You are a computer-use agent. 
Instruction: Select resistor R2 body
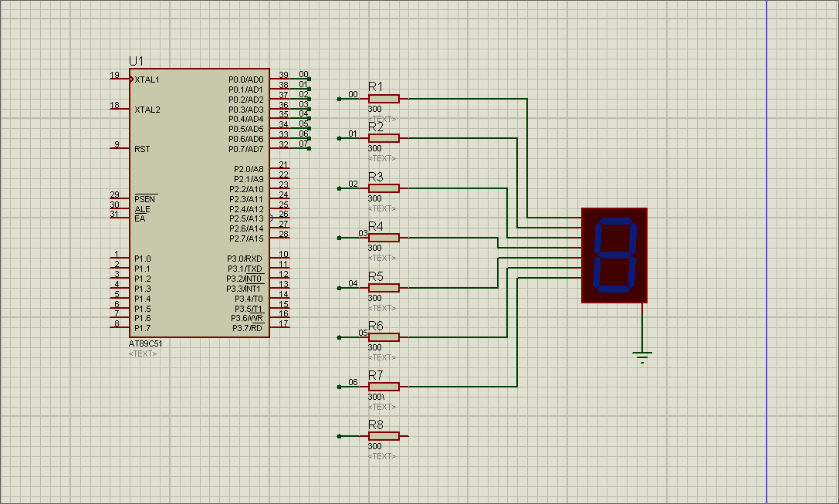(x=384, y=139)
